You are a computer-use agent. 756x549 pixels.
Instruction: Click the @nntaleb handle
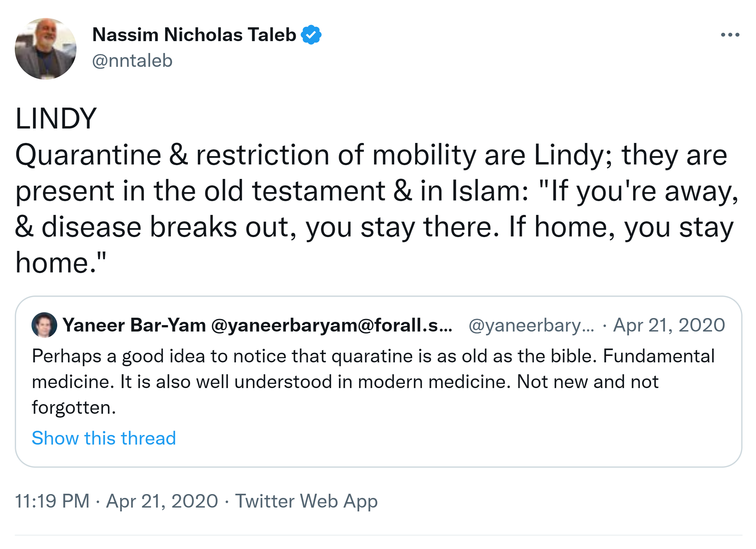point(132,61)
